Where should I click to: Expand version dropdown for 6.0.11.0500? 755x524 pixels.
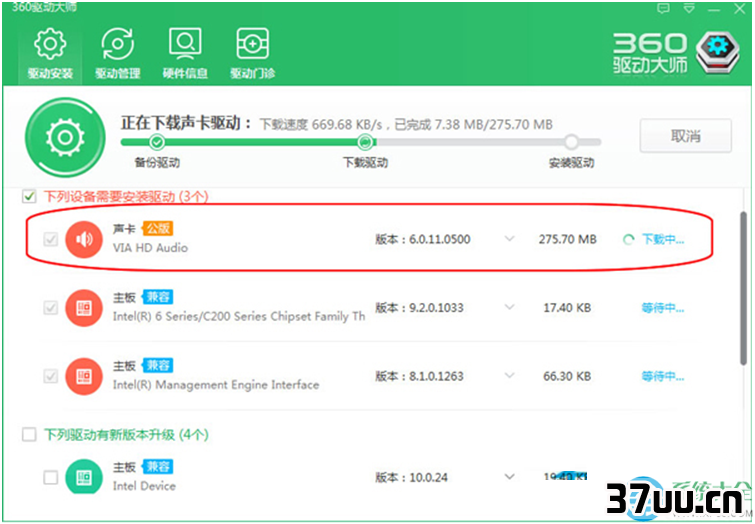[509, 239]
